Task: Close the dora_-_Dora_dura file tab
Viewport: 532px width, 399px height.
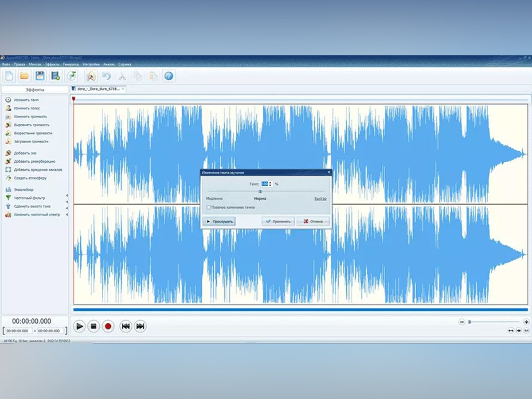Action: point(124,89)
